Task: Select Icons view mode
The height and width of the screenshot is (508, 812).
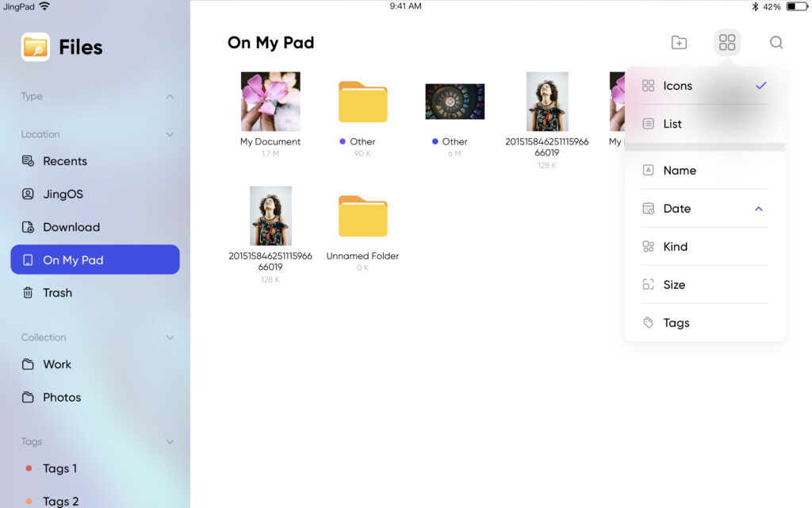Action: [x=677, y=86]
